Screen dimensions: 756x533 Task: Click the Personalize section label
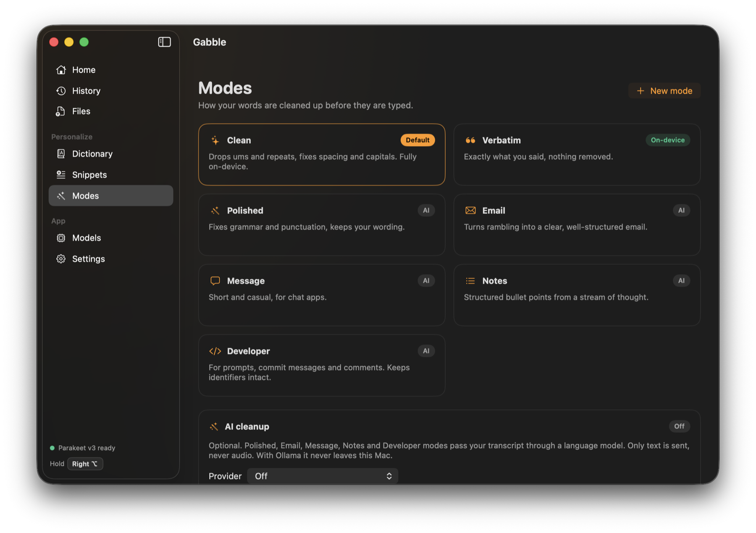[x=72, y=137]
